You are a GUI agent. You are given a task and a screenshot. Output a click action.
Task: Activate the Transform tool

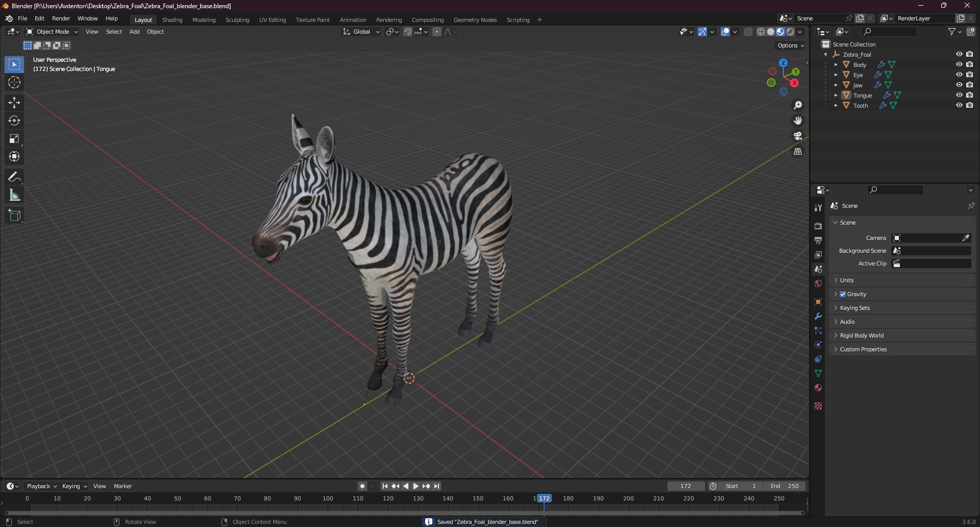click(14, 156)
